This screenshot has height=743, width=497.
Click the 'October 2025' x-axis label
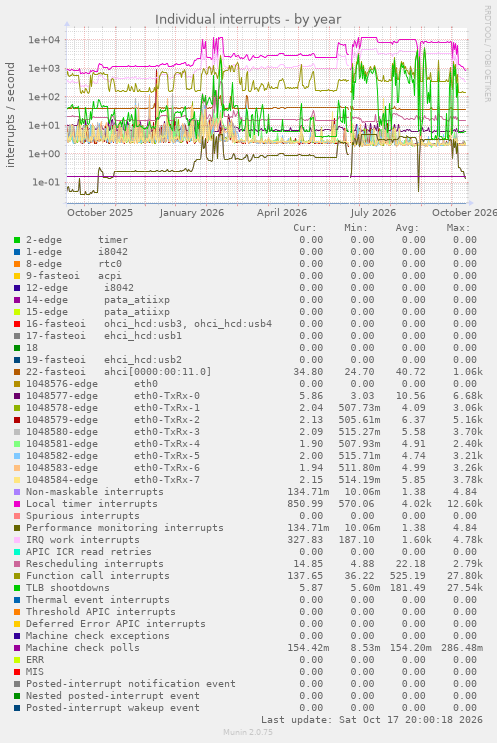100,213
